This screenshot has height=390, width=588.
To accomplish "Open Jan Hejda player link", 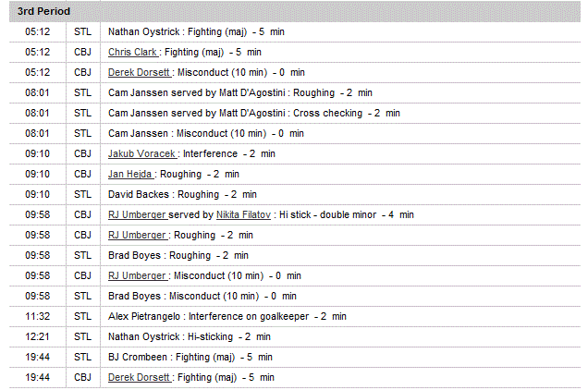I will [130, 174].
